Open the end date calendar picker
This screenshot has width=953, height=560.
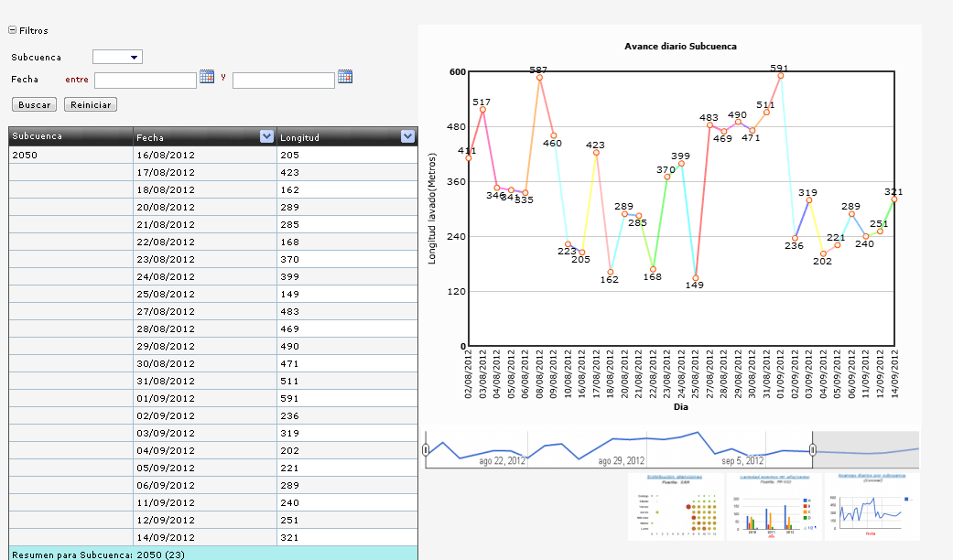(345, 77)
